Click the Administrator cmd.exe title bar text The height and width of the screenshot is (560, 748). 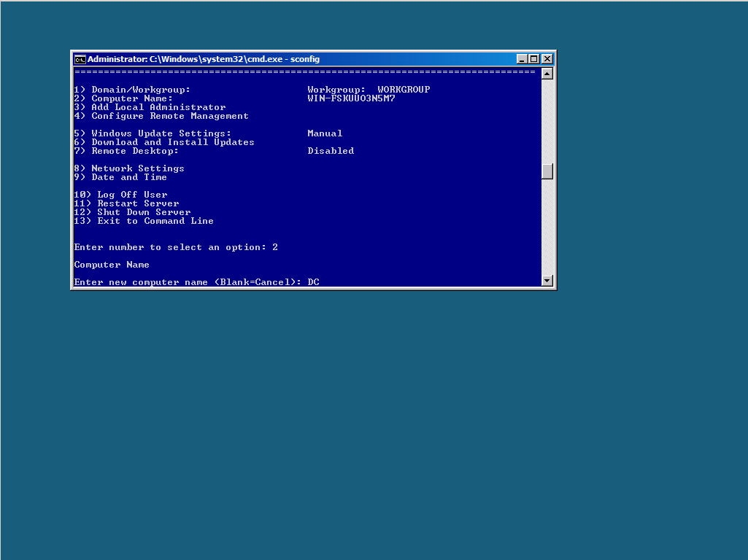coord(203,59)
